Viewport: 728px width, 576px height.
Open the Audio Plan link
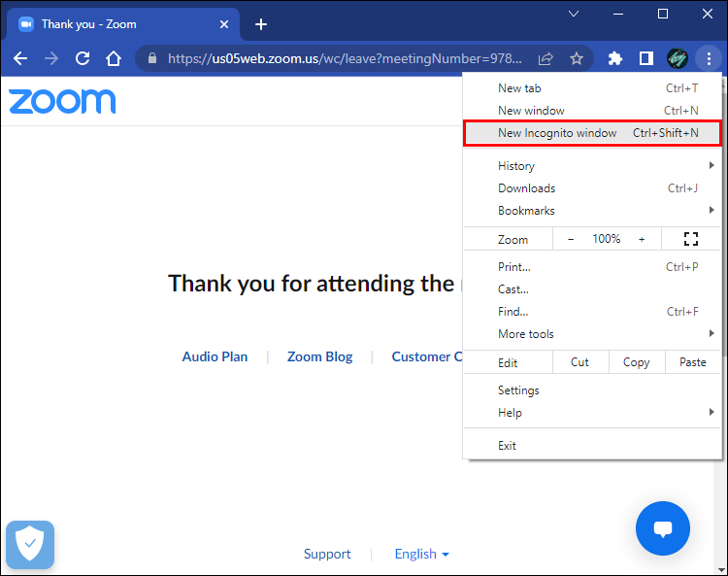(215, 356)
